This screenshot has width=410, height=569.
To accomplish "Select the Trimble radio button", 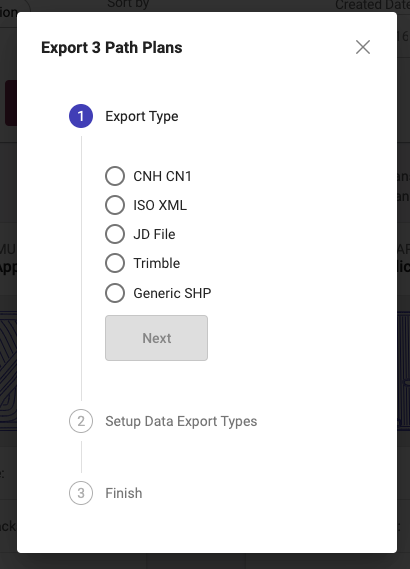I will (115, 263).
